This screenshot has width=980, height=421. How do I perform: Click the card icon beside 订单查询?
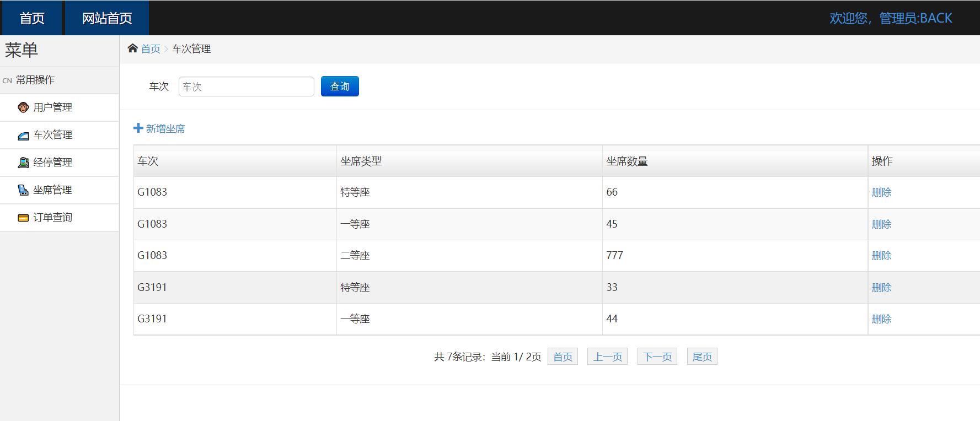point(23,218)
